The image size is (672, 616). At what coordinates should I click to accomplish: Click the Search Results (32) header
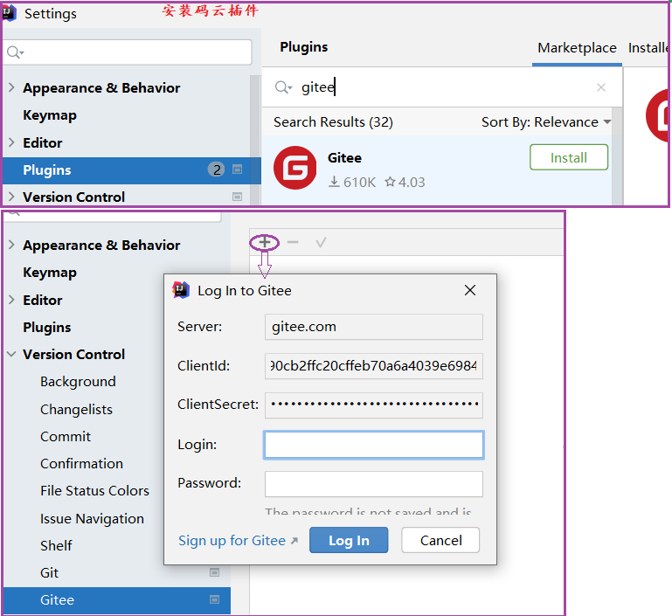(x=333, y=122)
